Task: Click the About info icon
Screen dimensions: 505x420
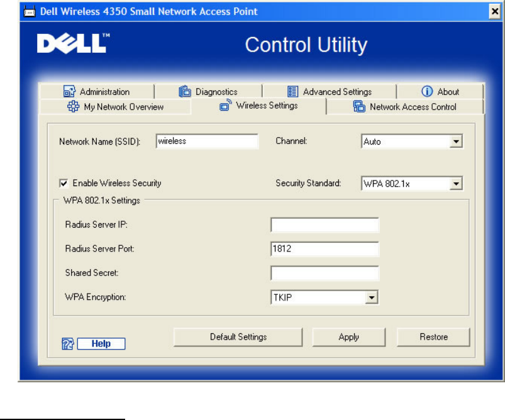Action: [427, 91]
